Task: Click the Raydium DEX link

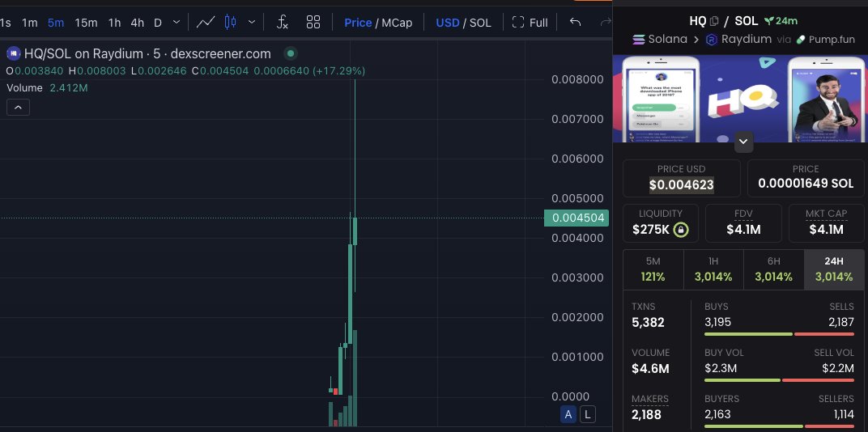Action: tap(738, 40)
